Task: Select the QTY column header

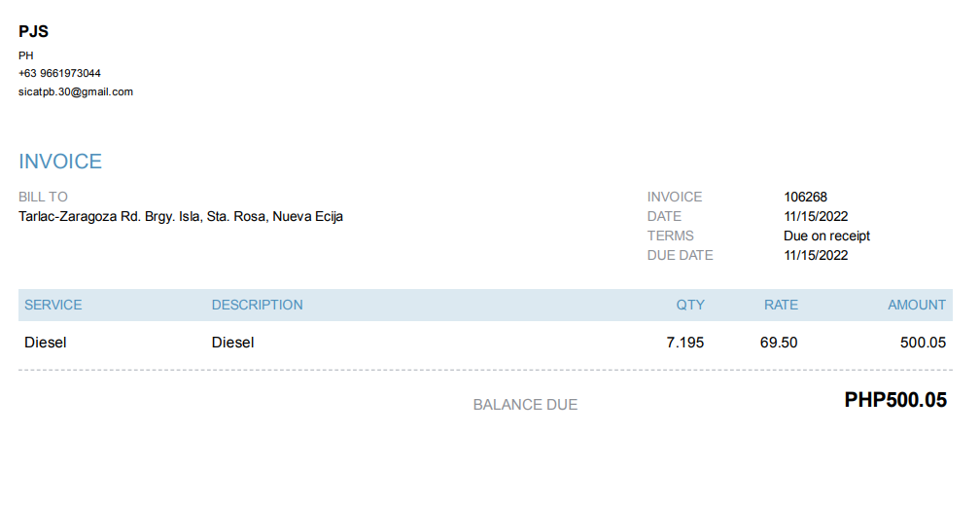Action: (x=690, y=305)
